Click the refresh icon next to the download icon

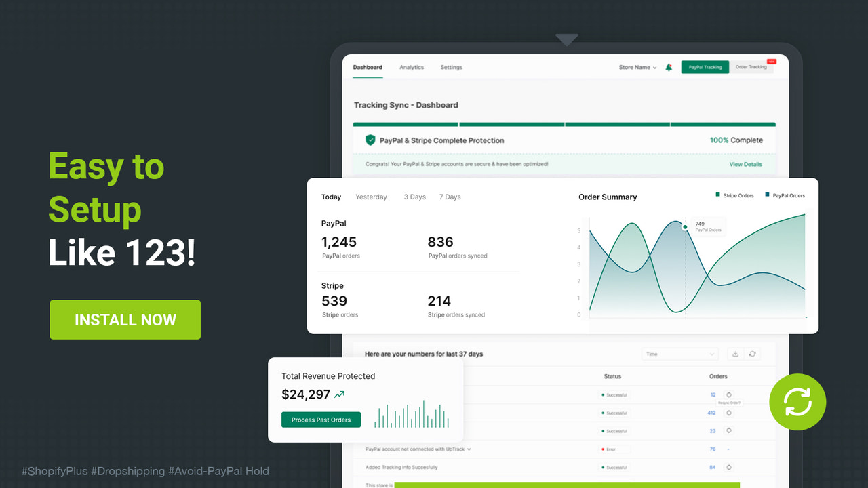click(x=751, y=354)
